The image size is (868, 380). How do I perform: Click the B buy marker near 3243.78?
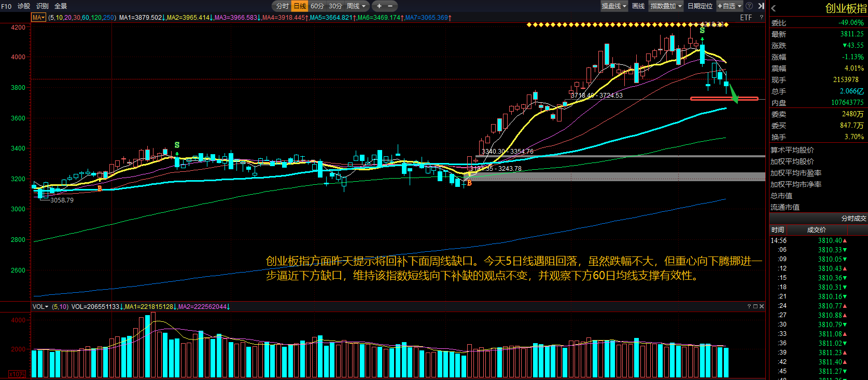coord(469,183)
